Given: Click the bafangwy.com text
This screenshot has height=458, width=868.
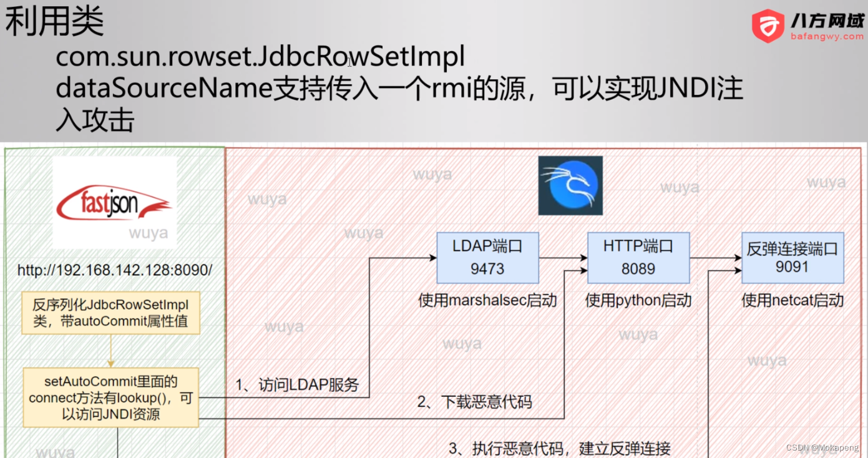Looking at the screenshot, I should tap(827, 36).
